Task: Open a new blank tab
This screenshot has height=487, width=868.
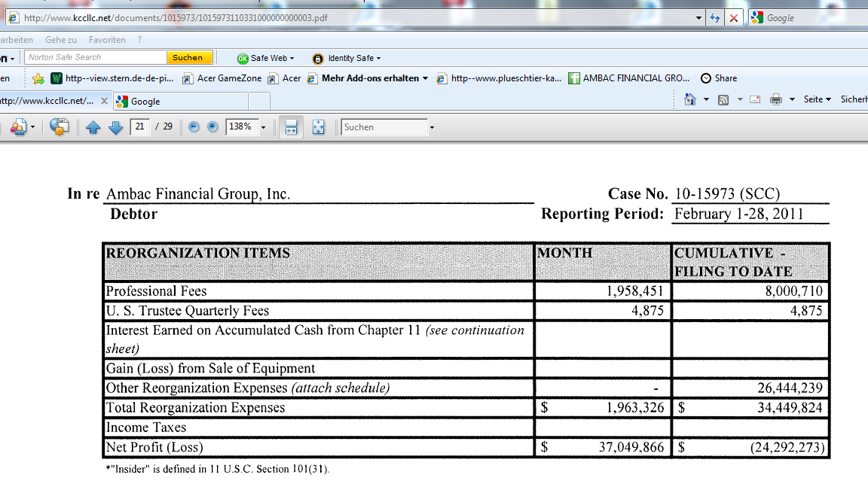Action: 259,101
